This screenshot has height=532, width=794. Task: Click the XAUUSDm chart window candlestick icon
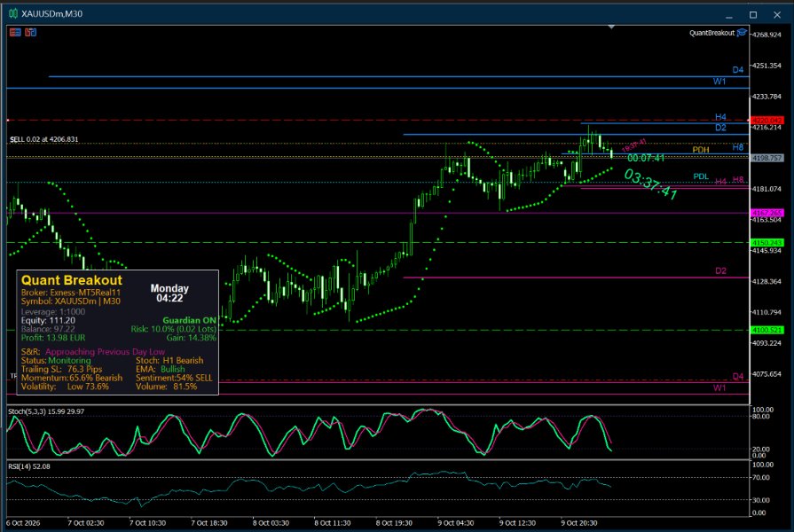pos(13,13)
